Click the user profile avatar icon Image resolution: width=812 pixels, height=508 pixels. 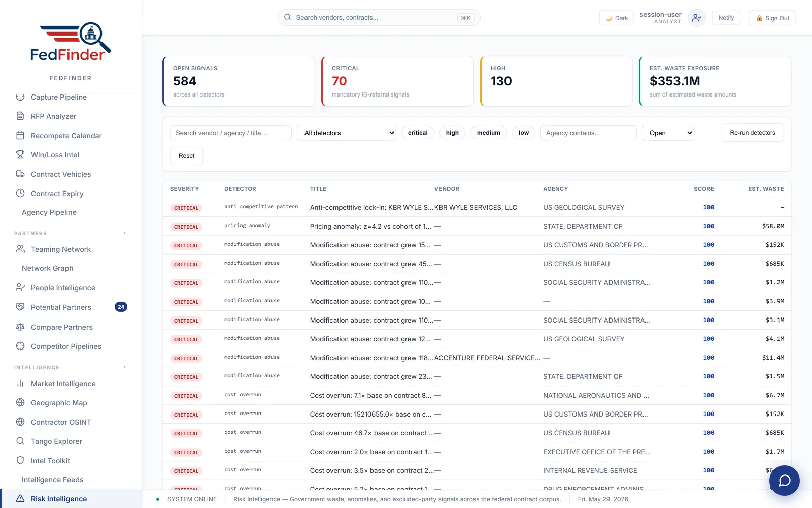(697, 18)
